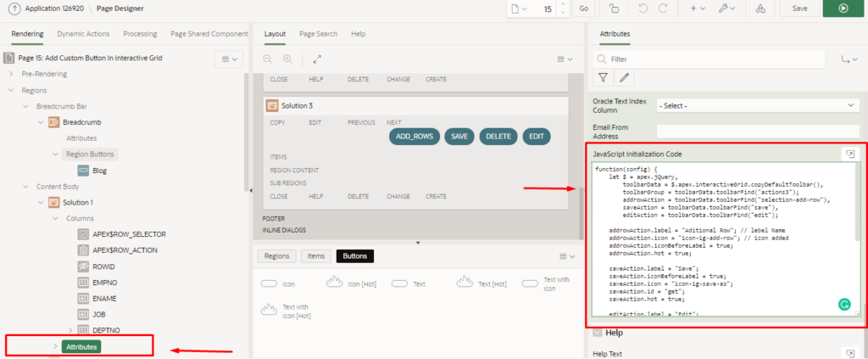
Task: Open the Oracle Text Index Column dropdown
Action: (x=758, y=105)
